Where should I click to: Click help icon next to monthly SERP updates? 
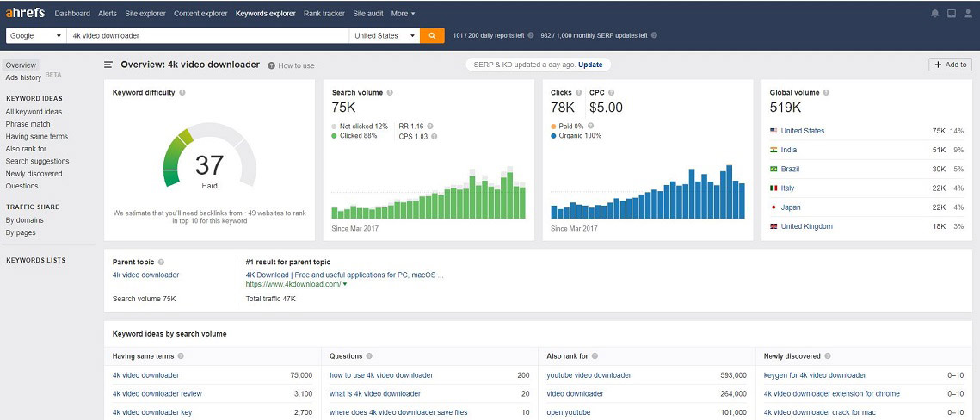point(654,35)
